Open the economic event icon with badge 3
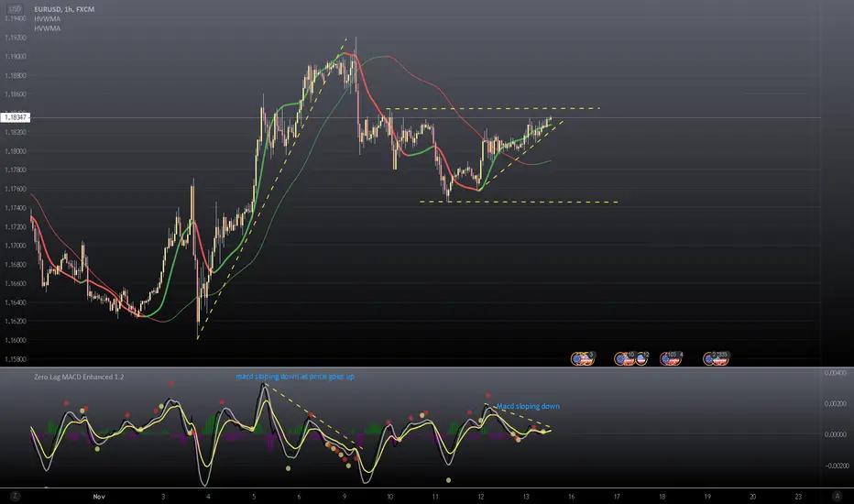The height and width of the screenshot is (504, 854). pos(582,358)
